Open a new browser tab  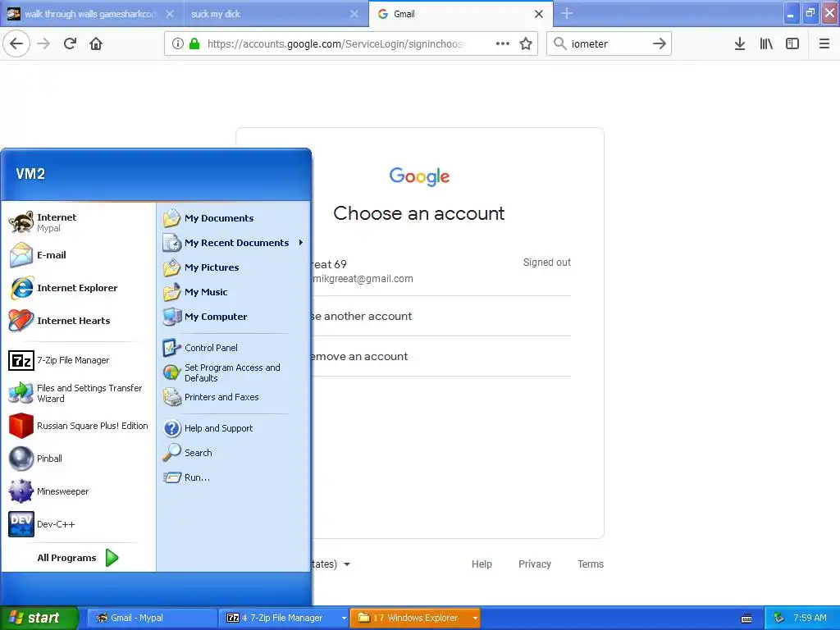click(567, 14)
